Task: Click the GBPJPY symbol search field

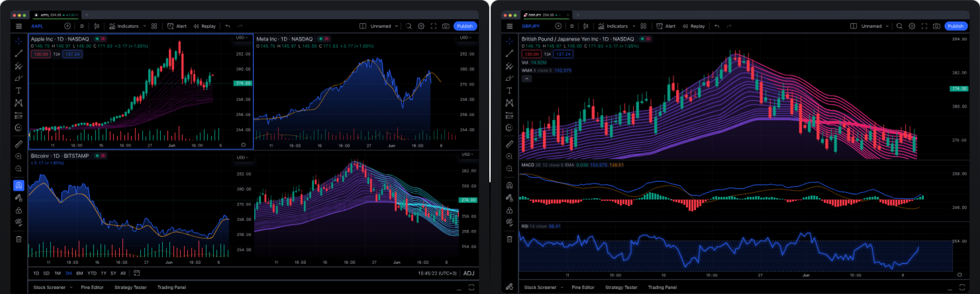Action: point(531,26)
